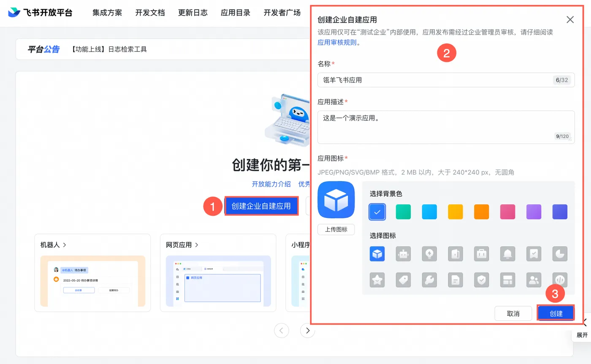Select the cube app icon
The width and height of the screenshot is (591, 364).
377,254
